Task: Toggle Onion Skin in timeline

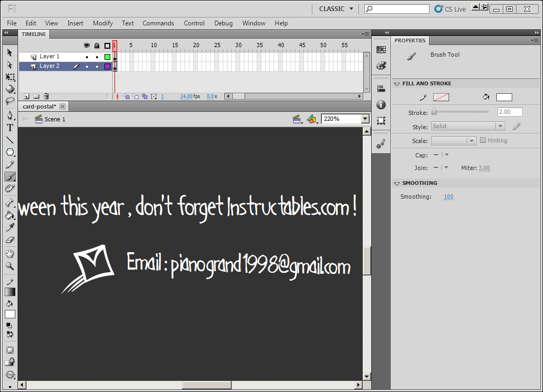Action: click(x=127, y=96)
